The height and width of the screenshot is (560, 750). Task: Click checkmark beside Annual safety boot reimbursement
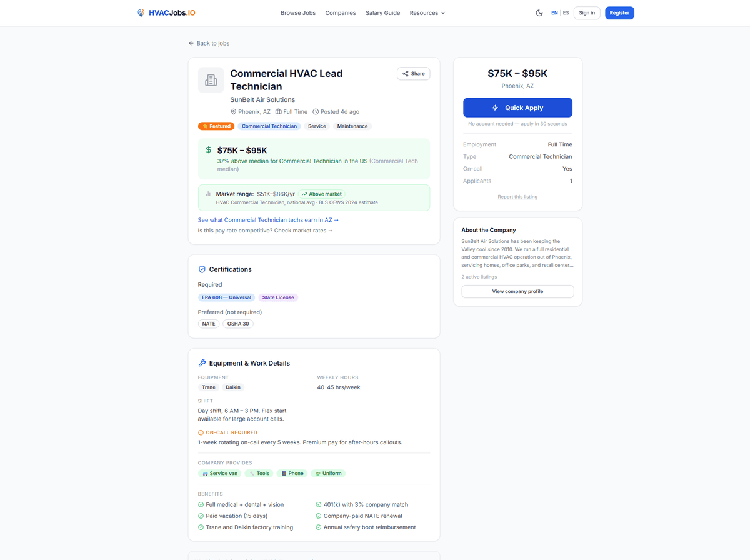[x=319, y=527]
